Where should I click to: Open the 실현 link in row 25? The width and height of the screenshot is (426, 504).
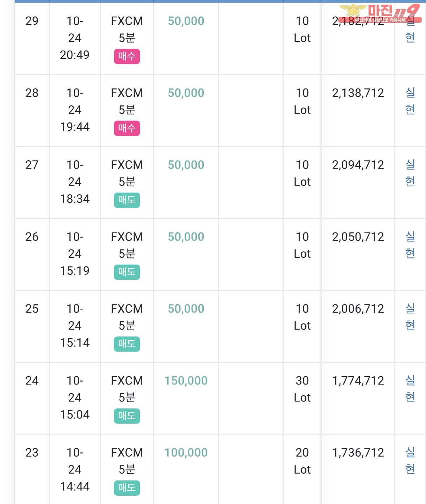tap(410, 317)
